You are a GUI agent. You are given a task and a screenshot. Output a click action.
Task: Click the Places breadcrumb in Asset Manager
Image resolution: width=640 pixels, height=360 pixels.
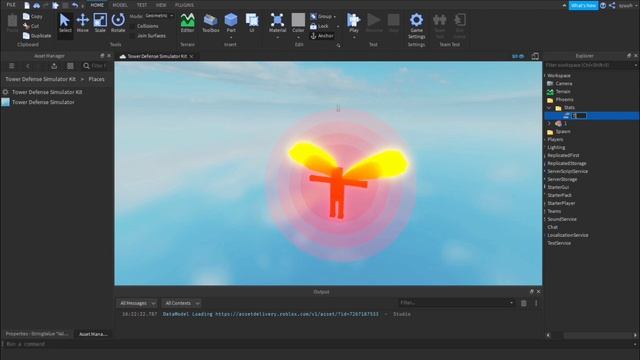tap(96, 79)
